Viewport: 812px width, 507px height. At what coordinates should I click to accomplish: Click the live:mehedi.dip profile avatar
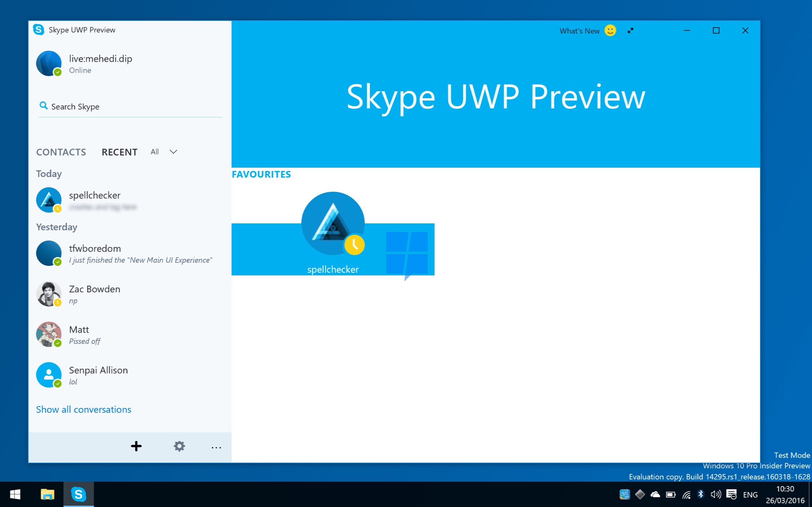click(49, 63)
